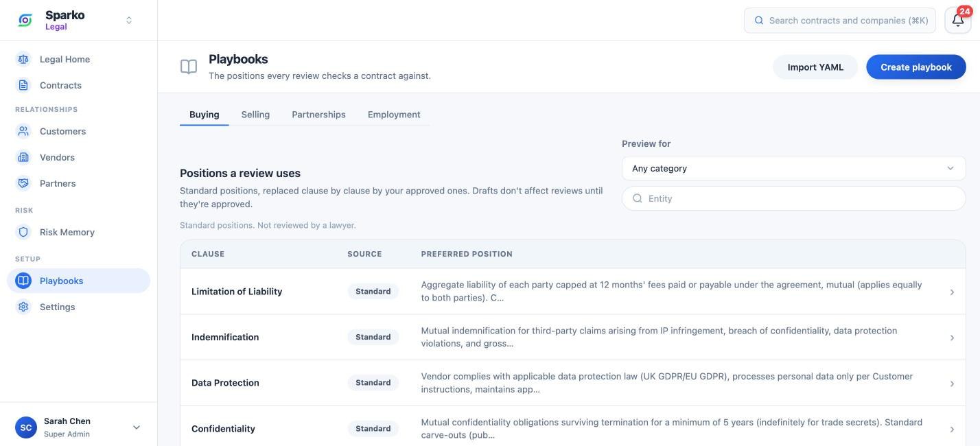Focus the Search contracts and companies field
Screen dimensions: 980x446
840,21
